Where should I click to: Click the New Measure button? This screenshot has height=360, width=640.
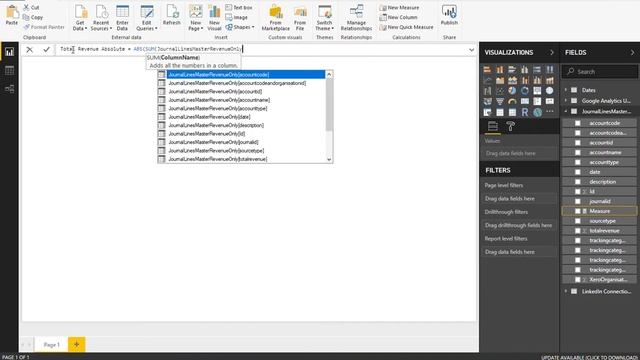(399, 7)
